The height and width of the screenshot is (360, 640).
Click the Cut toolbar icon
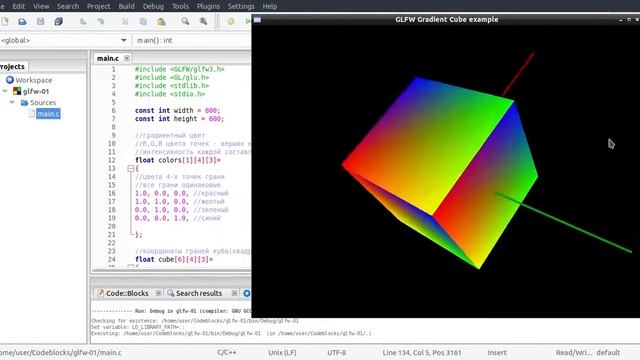pos(125,21)
